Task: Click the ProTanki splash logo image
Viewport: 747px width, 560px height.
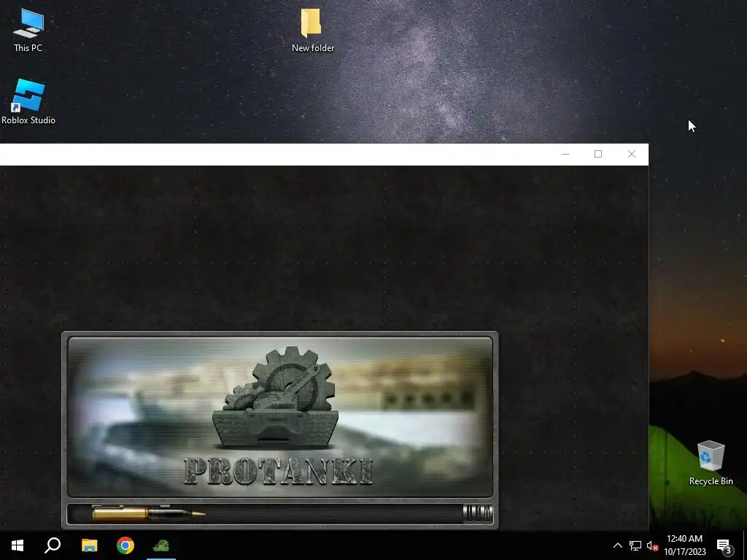Action: coord(280,416)
